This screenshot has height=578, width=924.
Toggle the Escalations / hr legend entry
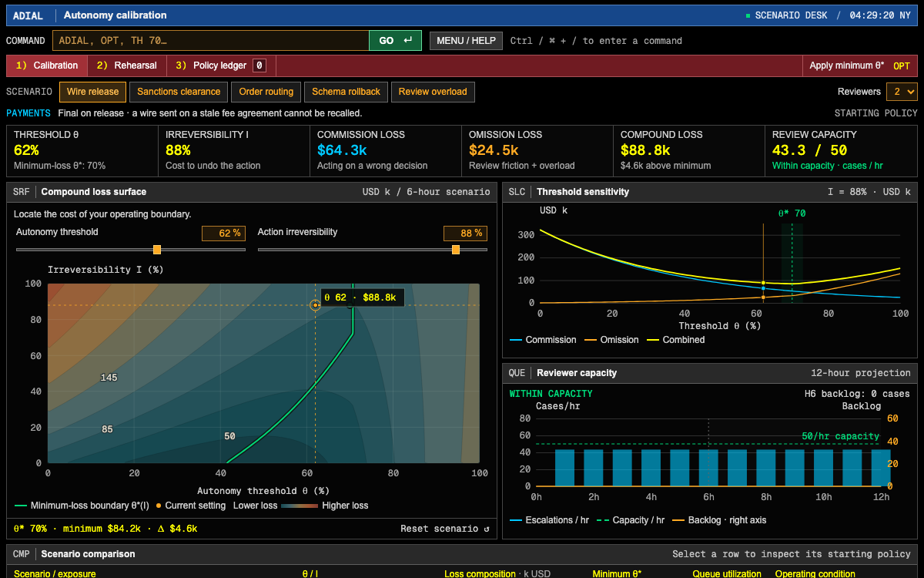click(x=549, y=520)
